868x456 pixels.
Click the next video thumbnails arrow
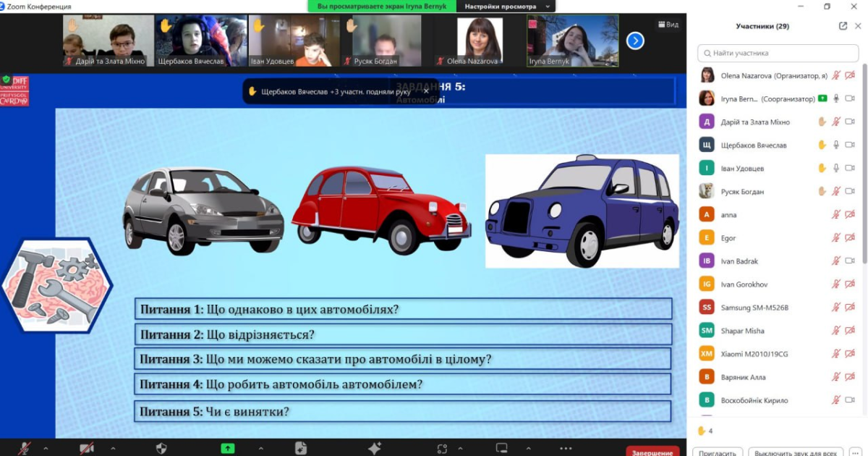(635, 41)
